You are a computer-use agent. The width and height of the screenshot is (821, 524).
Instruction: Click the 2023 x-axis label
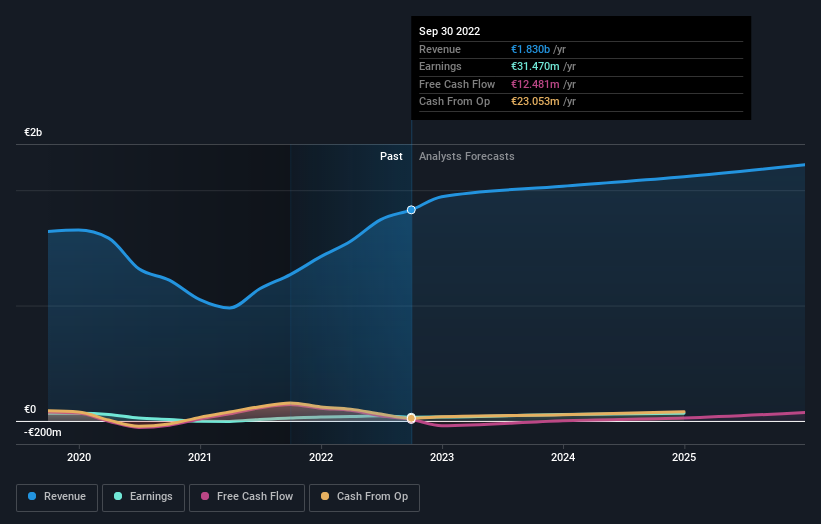(442, 457)
